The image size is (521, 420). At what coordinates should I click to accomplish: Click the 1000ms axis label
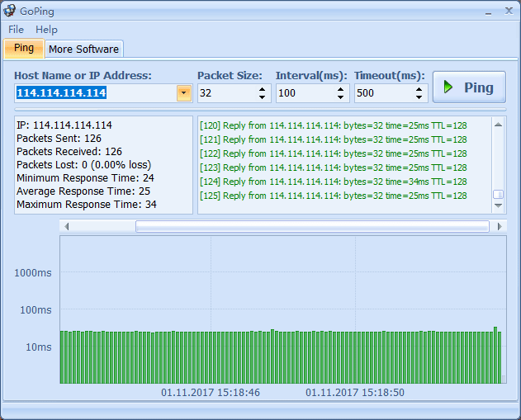pos(33,273)
